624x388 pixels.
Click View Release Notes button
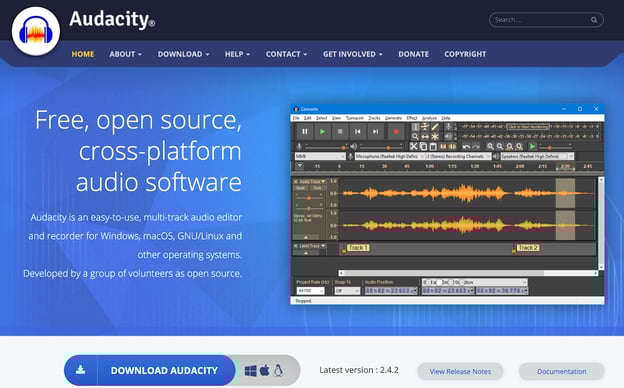point(460,371)
